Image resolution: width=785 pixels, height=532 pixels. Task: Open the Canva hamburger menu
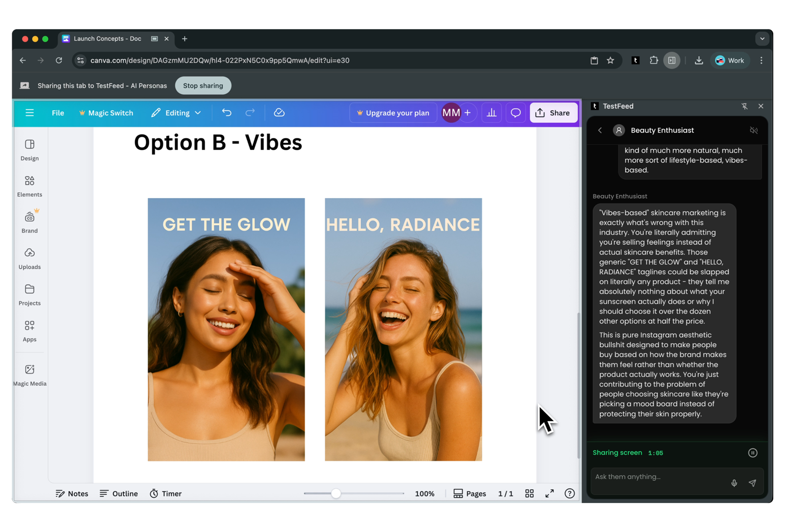(30, 113)
